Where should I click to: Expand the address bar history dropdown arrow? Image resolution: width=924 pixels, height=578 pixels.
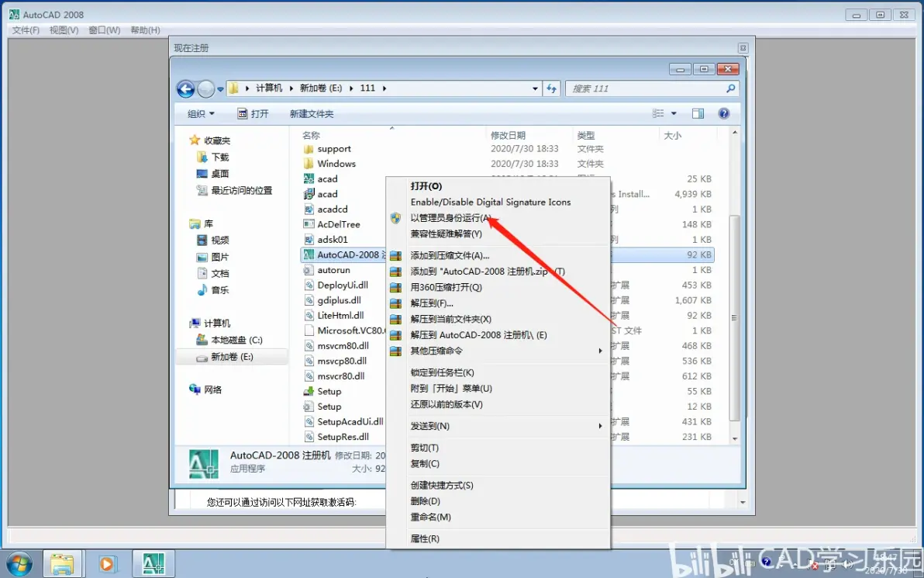point(535,88)
